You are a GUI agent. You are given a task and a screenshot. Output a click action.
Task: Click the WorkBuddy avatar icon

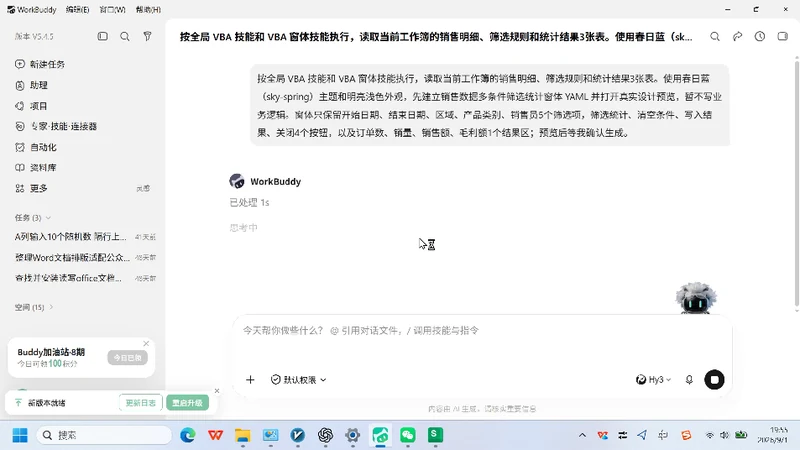[237, 181]
